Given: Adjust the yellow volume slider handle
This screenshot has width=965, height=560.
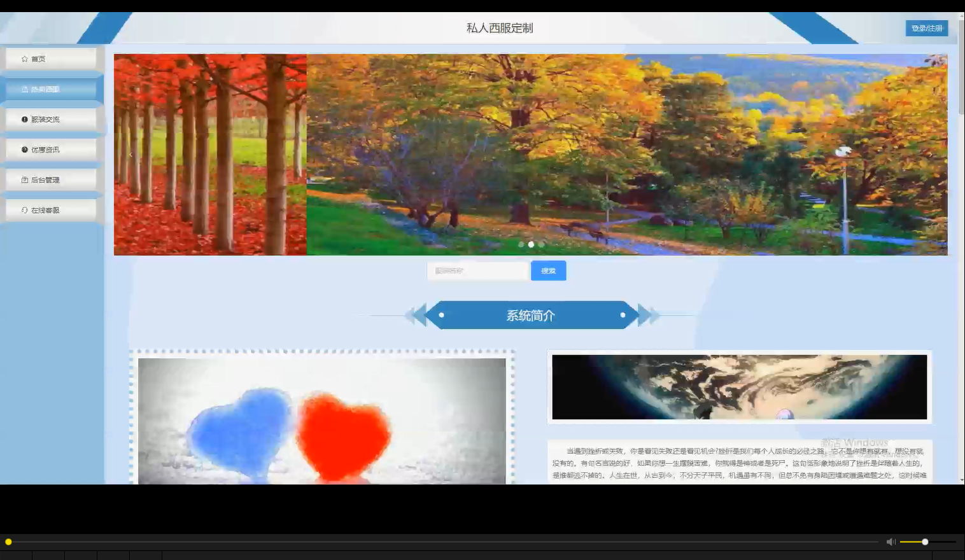Looking at the screenshot, I should pyautogui.click(x=925, y=542).
